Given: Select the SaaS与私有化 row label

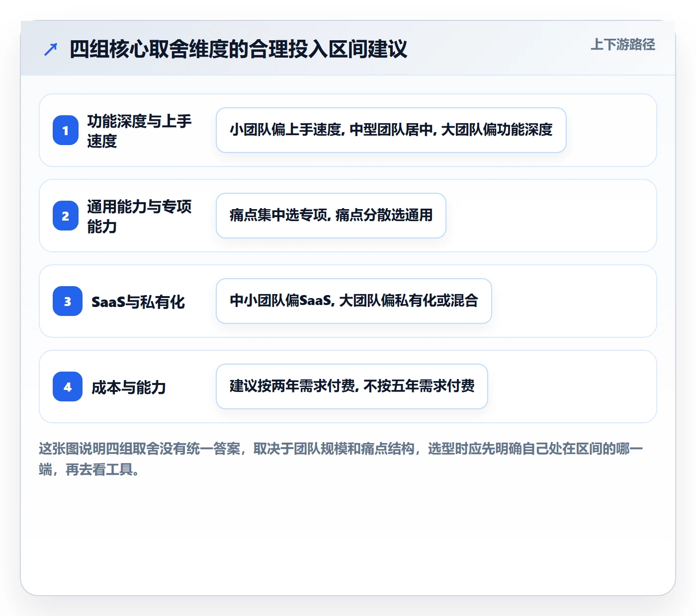Looking at the screenshot, I should point(138,302).
